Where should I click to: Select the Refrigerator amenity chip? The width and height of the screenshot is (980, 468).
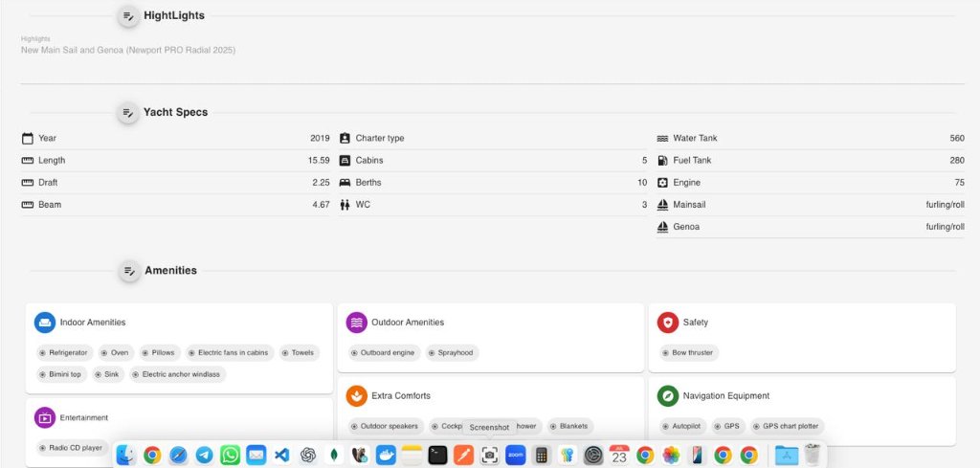[63, 352]
